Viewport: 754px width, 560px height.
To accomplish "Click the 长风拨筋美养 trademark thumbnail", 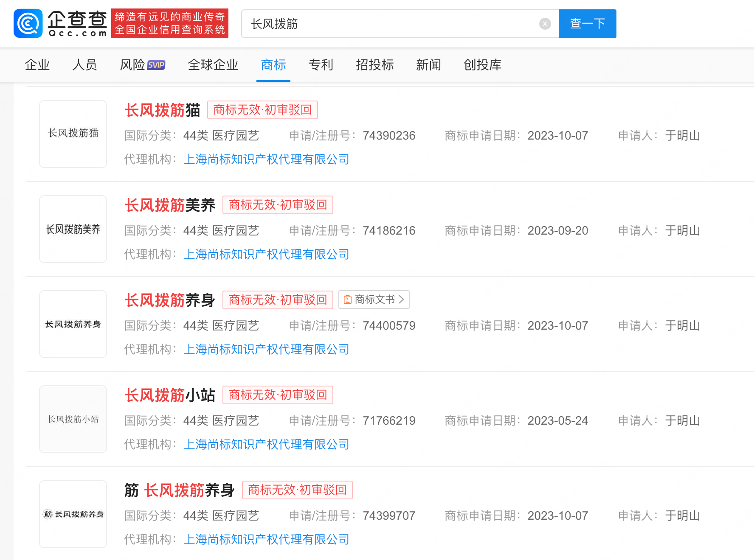I will 73,229.
